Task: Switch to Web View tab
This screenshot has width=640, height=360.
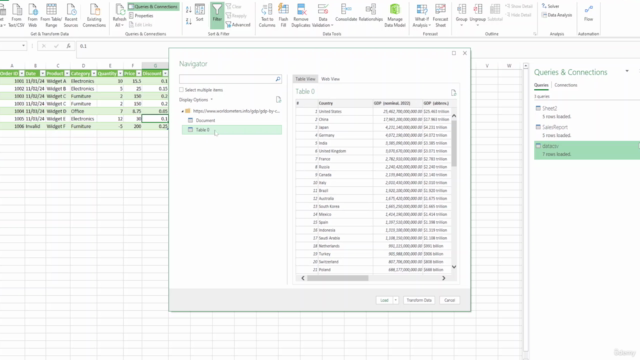Action: (330, 79)
